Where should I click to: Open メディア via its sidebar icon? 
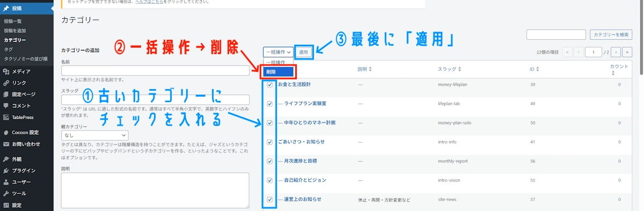6,71
